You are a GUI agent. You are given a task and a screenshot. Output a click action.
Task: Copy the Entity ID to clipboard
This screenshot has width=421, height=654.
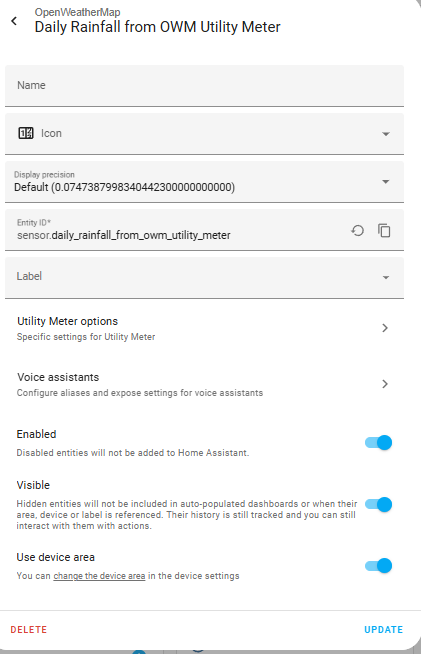click(384, 231)
